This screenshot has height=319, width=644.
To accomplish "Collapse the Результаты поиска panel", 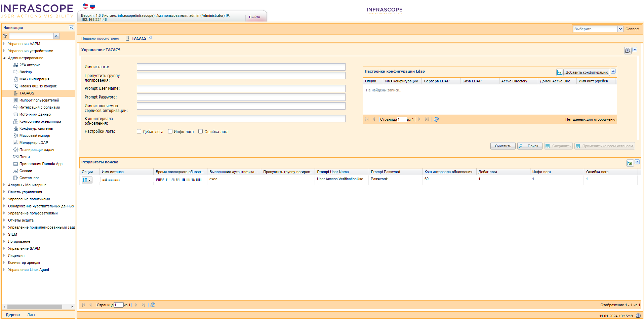I will tap(637, 162).
